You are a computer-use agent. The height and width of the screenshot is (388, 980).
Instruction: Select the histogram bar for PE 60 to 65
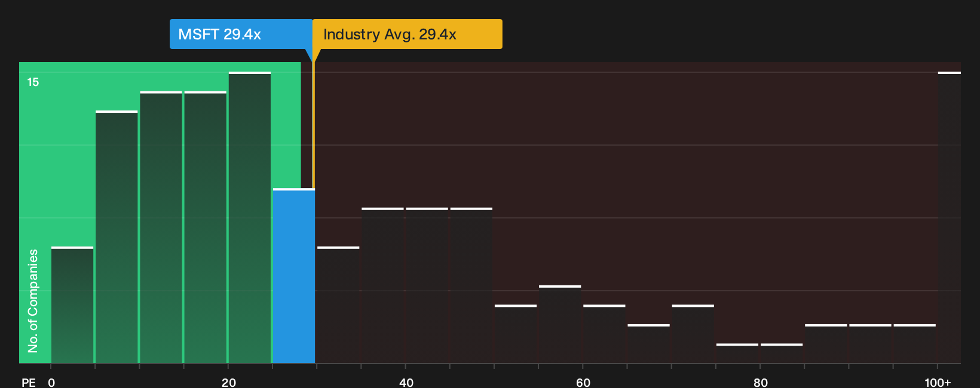604,334
